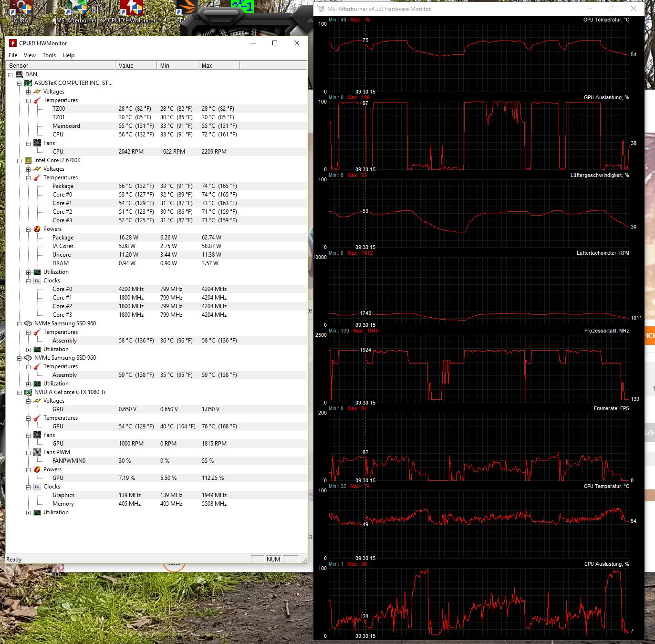Click the Sensor column header

tap(61, 66)
